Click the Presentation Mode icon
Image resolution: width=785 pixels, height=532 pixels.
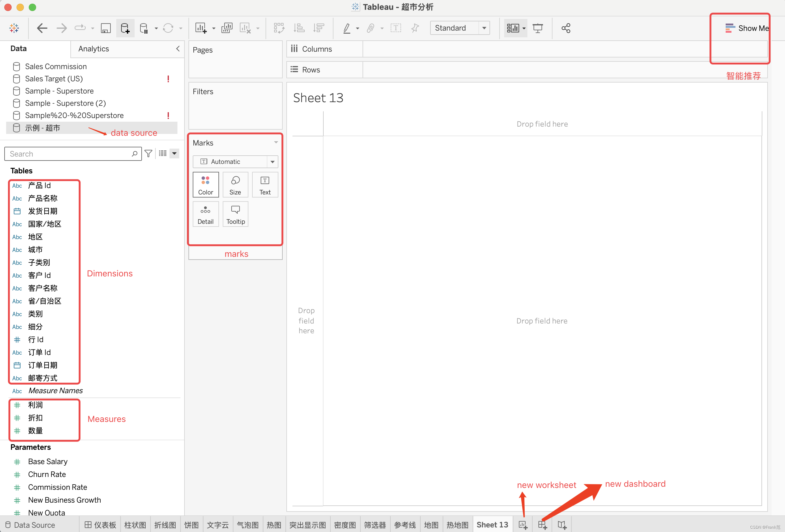[538, 28]
